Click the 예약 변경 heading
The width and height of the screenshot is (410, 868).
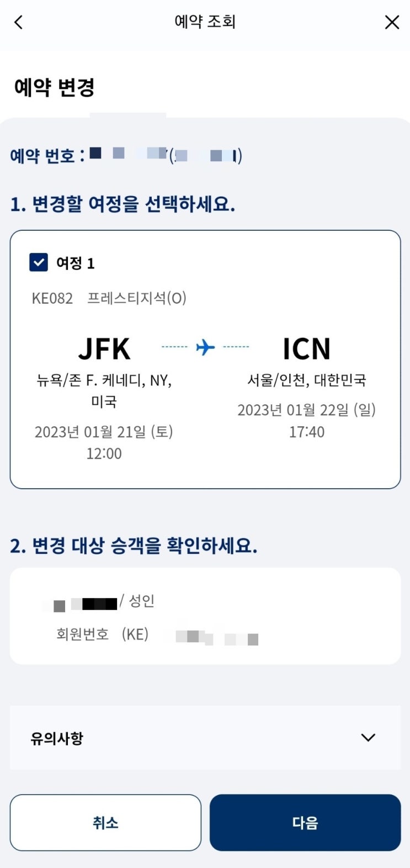click(55, 87)
